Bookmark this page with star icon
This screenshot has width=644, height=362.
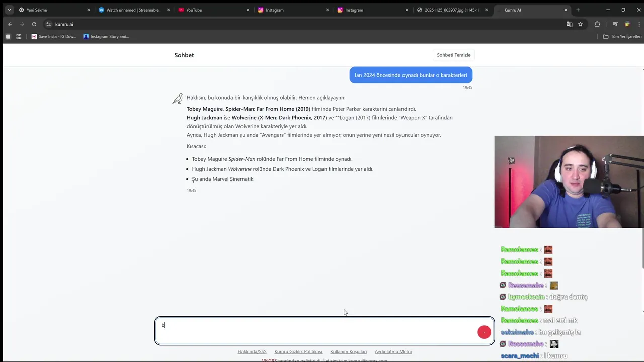pyautogui.click(x=580, y=24)
